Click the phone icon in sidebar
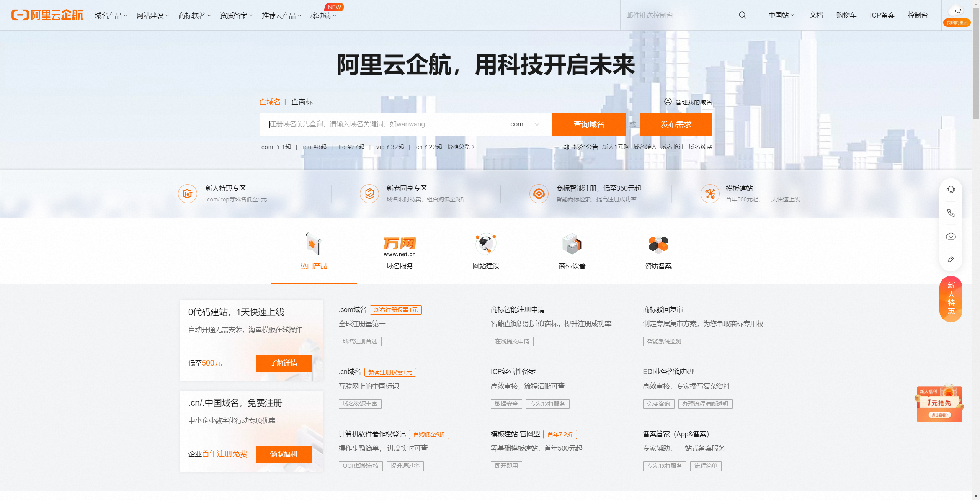Viewport: 980px width, 500px height. coord(951,213)
